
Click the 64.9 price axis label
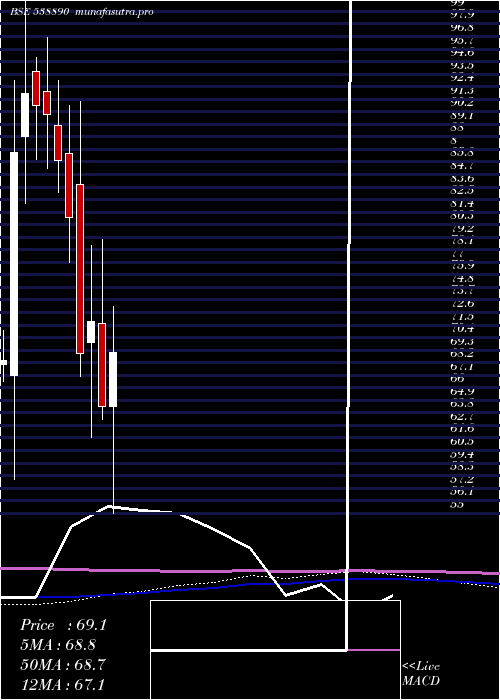pyautogui.click(x=462, y=392)
